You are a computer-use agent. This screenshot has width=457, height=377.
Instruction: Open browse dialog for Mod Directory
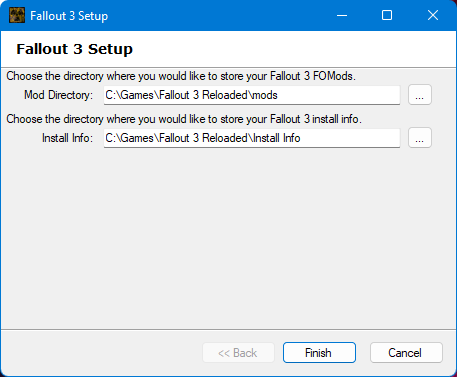(x=420, y=95)
